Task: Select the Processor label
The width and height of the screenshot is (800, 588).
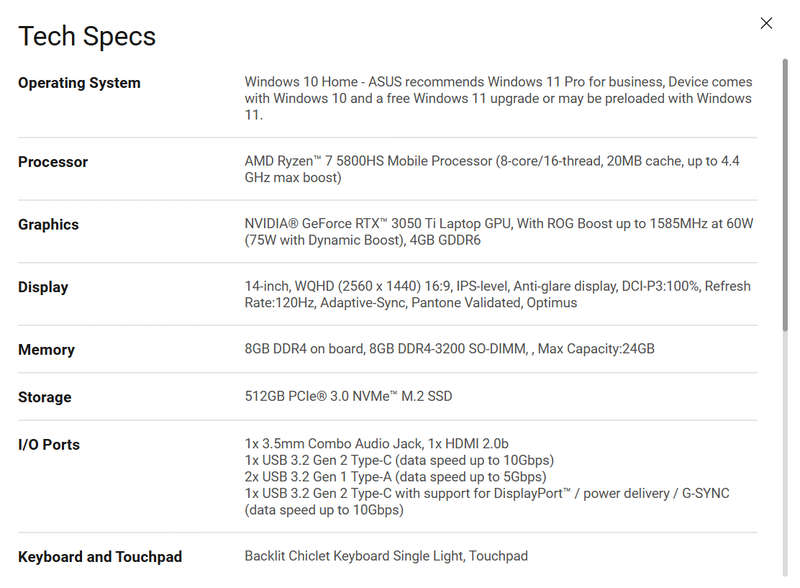Action: (x=53, y=162)
